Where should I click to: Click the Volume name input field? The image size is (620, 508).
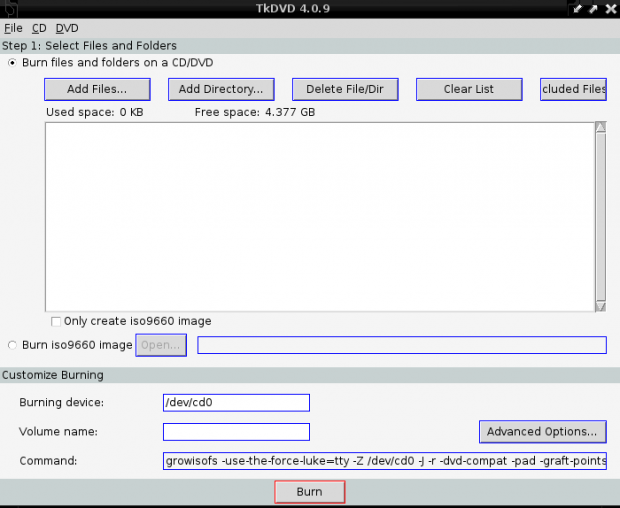coord(236,432)
